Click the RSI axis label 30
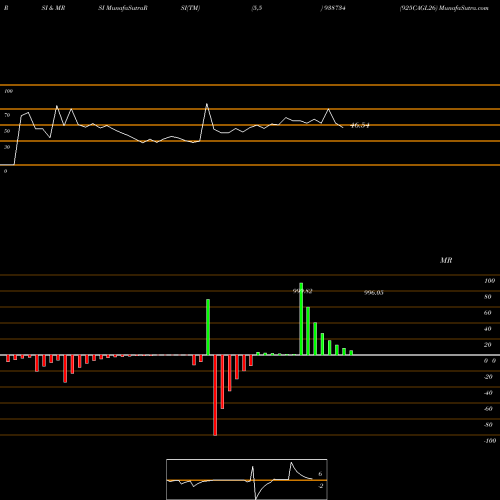Image resolution: width=500 pixels, height=500 pixels. tap(7, 147)
